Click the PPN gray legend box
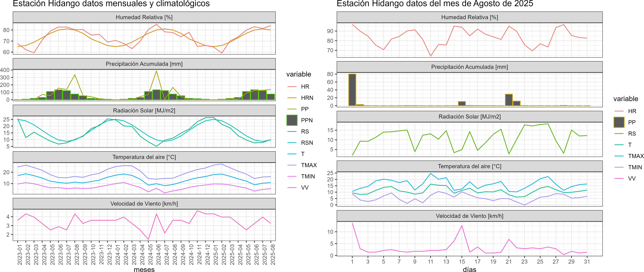The width and height of the screenshot is (644, 272). coord(292,120)
